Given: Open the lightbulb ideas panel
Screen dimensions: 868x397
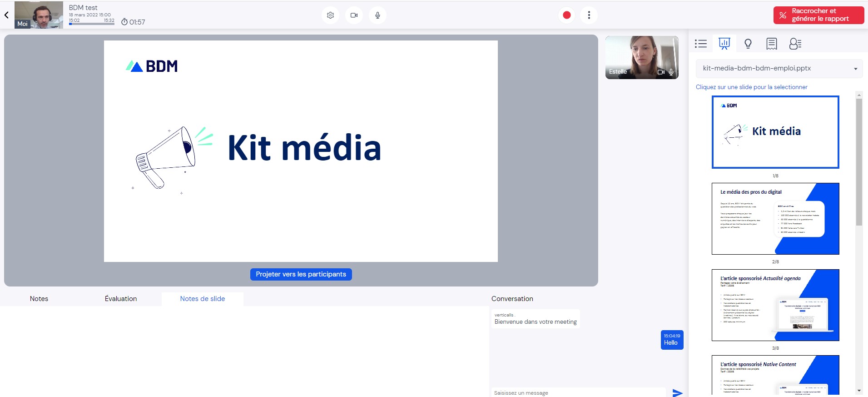Looking at the screenshot, I should [748, 44].
